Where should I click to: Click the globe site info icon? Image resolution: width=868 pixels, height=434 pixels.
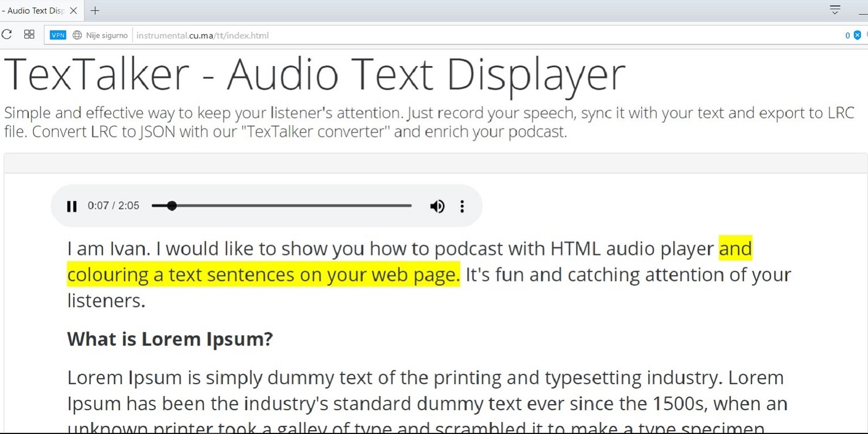77,35
